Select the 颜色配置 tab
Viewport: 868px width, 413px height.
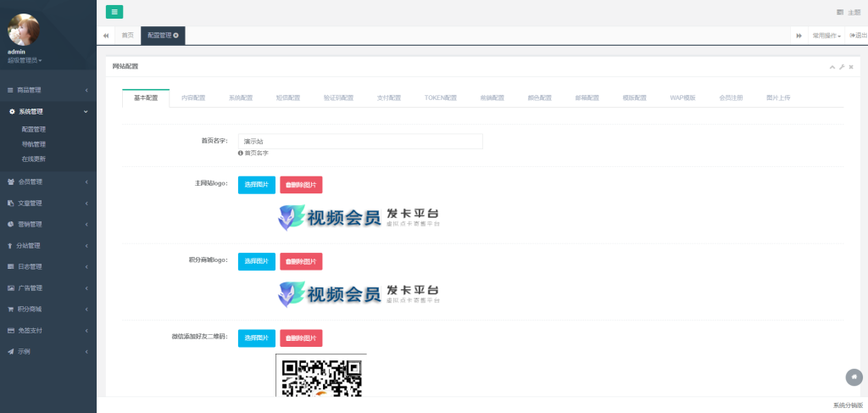tap(540, 98)
